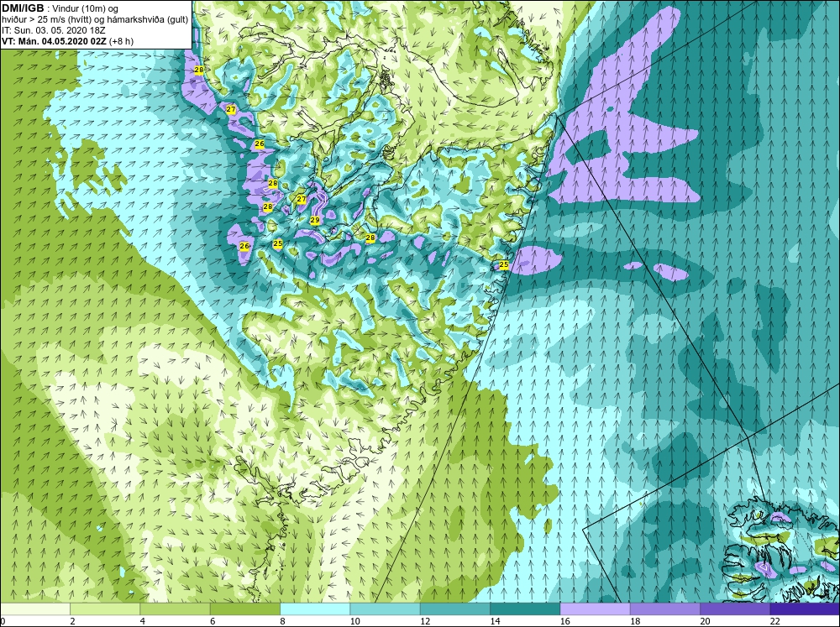Pick the 2–4 m/s light green legend swatch

105,609
